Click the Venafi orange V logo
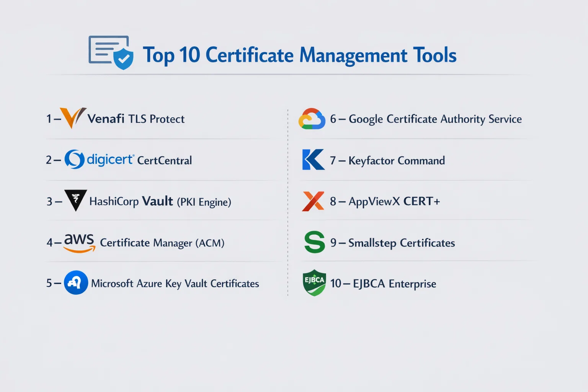Image resolution: width=588 pixels, height=392 pixels. 73,118
